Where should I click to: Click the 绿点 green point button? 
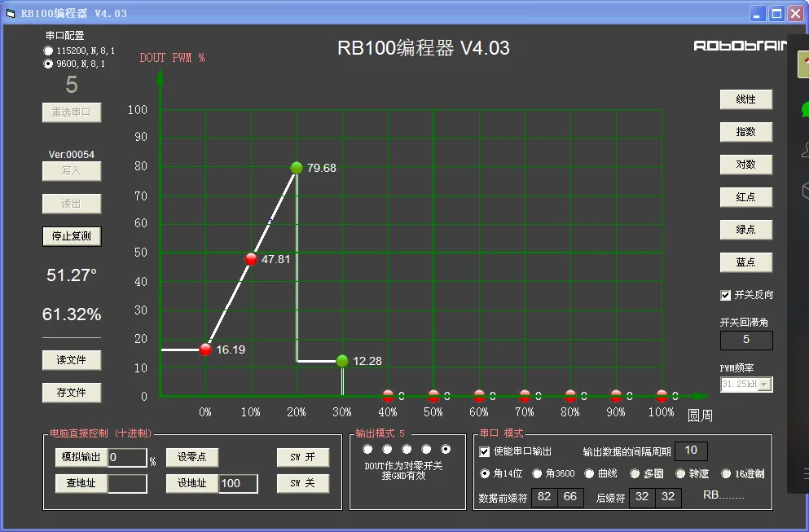746,230
